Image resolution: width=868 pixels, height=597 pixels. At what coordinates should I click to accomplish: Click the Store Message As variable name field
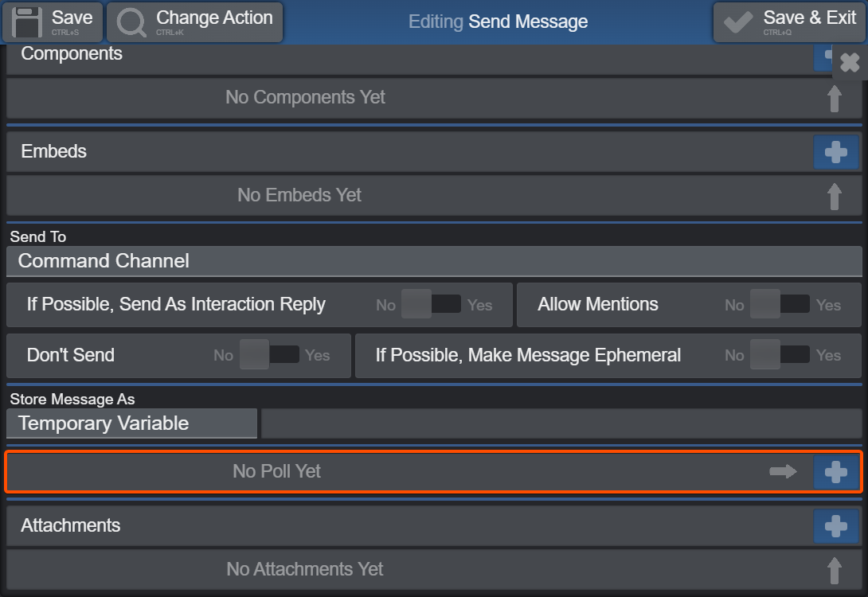tap(561, 423)
